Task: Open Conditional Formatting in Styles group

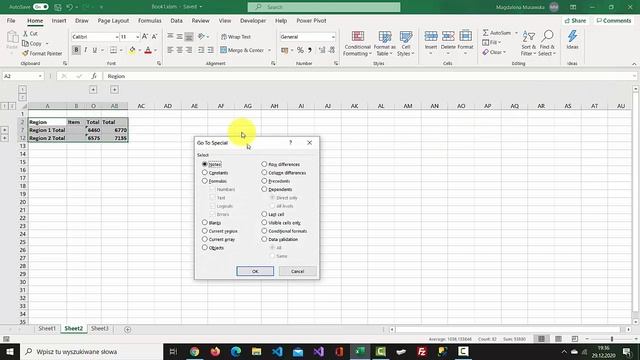Action: [357, 43]
